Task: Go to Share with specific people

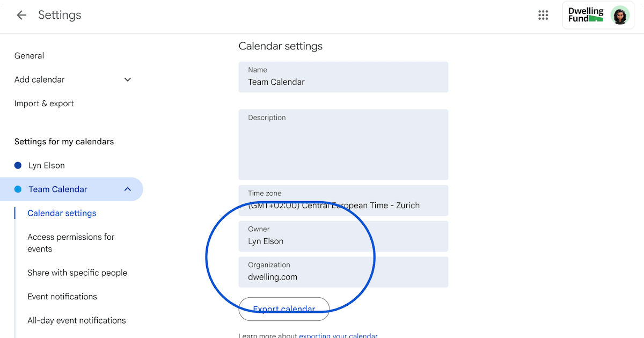Action: (77, 273)
